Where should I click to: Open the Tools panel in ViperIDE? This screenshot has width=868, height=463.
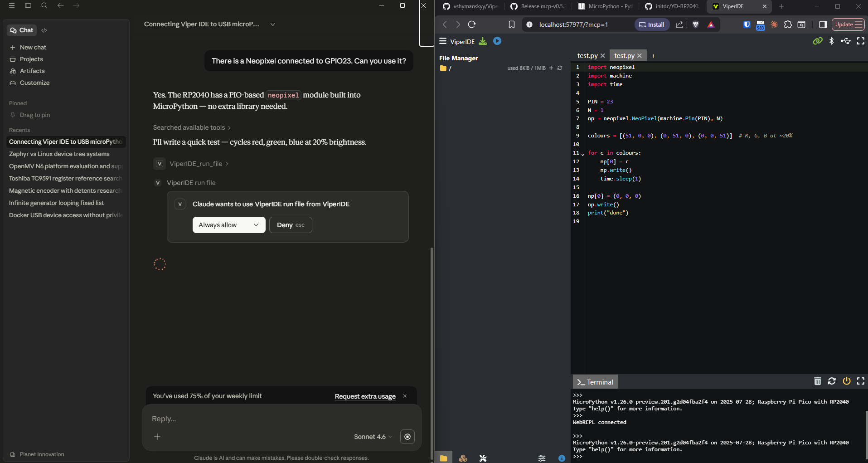coord(483,458)
